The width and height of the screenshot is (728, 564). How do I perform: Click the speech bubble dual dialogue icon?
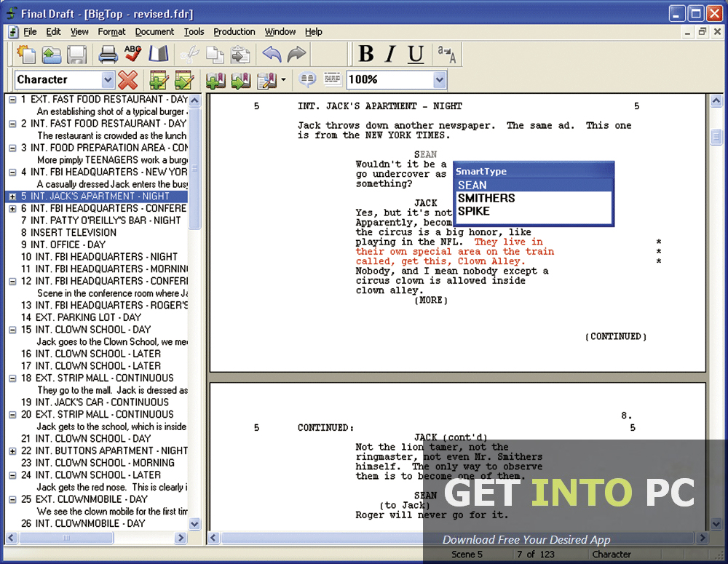pos(307,79)
